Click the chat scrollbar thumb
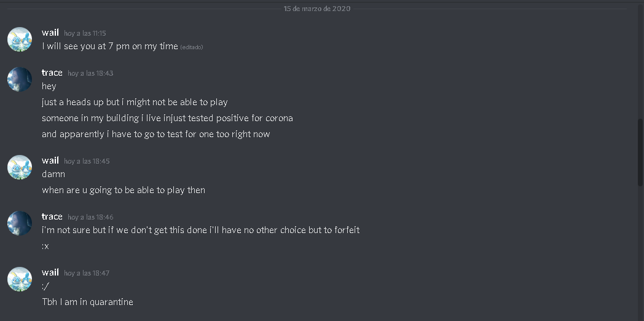This screenshot has height=321, width=644. coord(640,152)
